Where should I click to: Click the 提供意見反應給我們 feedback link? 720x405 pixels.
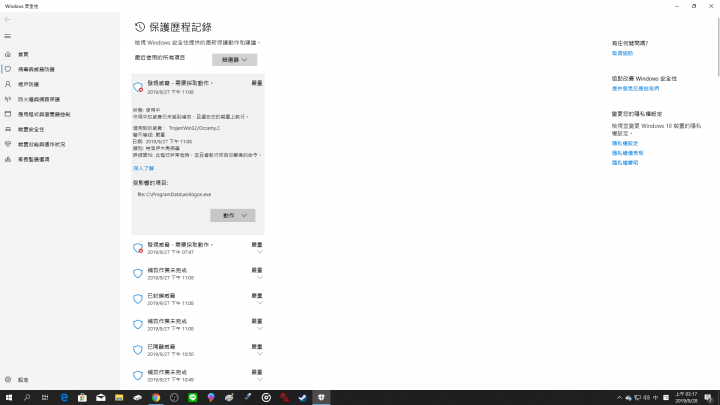tap(635, 89)
